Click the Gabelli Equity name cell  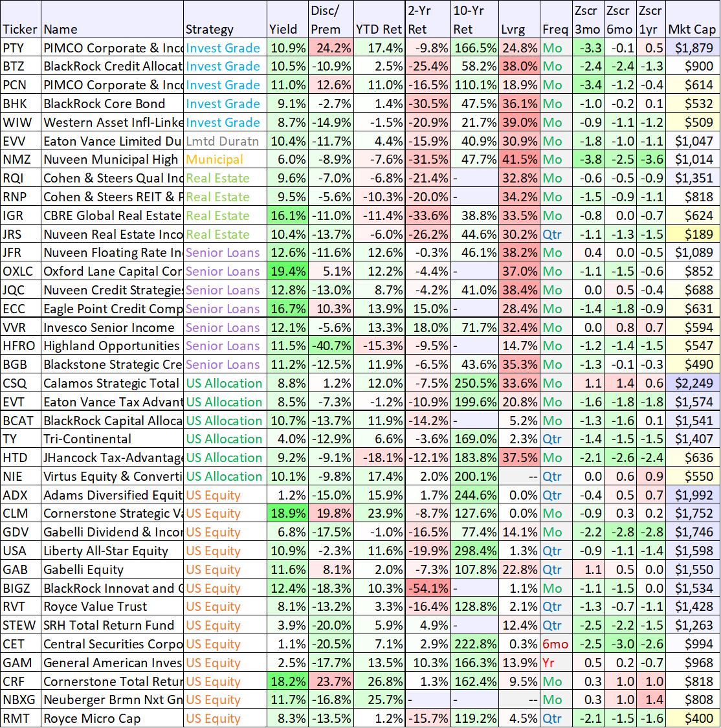[113, 569]
